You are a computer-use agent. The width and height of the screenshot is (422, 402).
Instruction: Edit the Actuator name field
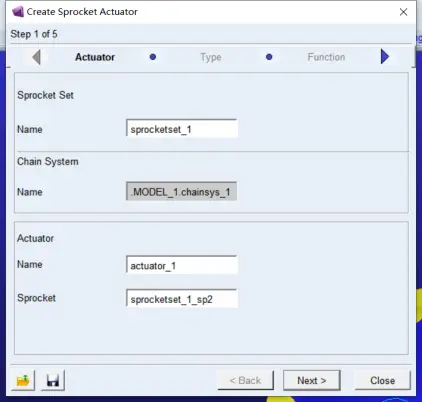pyautogui.click(x=182, y=265)
